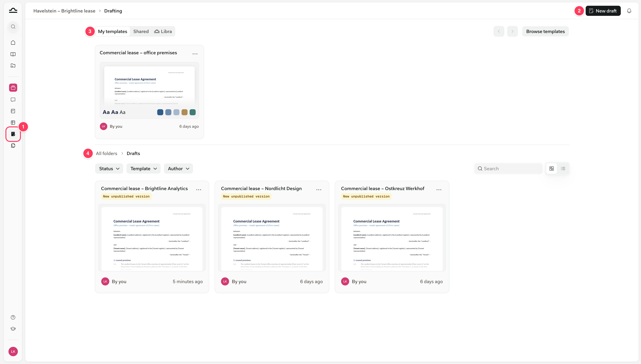Open the graduation cap learning icon
641x364 pixels.
pos(13,329)
